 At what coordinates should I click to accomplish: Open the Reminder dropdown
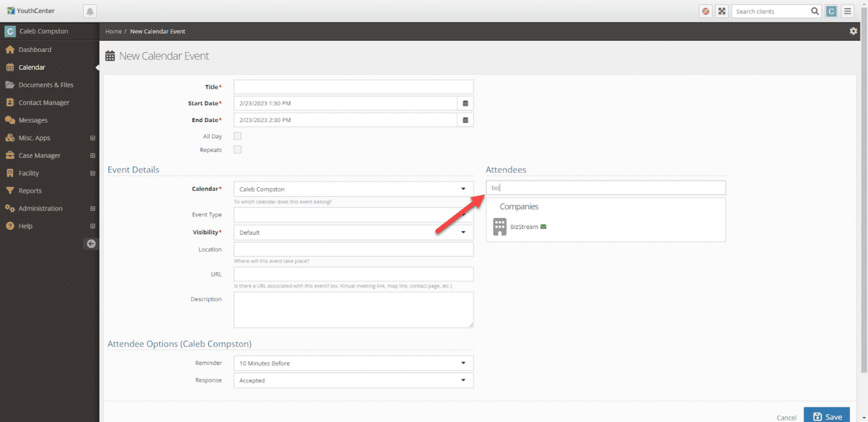(x=353, y=363)
